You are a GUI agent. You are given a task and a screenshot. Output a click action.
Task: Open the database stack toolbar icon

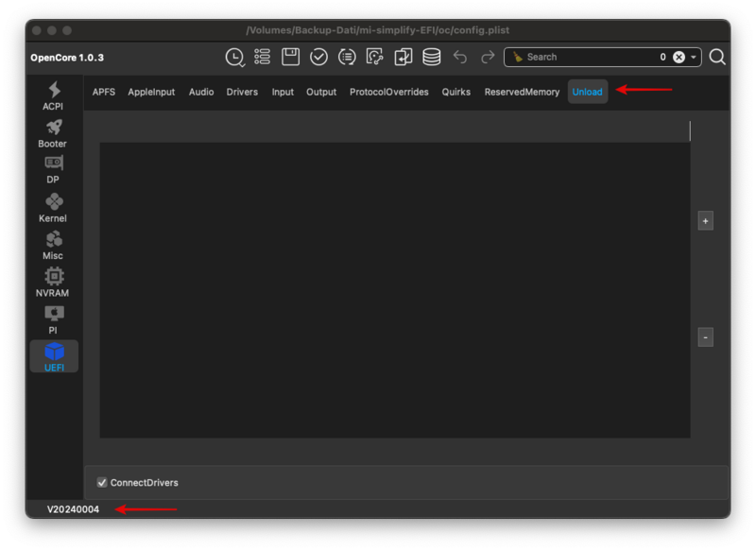(x=432, y=57)
